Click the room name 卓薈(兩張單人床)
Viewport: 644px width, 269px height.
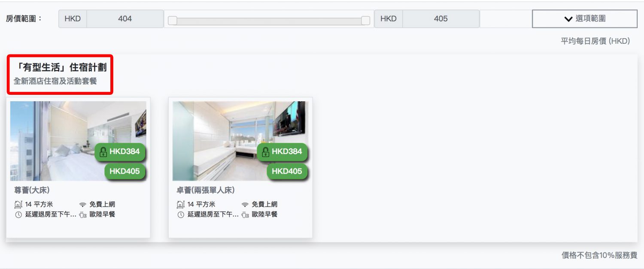click(206, 190)
